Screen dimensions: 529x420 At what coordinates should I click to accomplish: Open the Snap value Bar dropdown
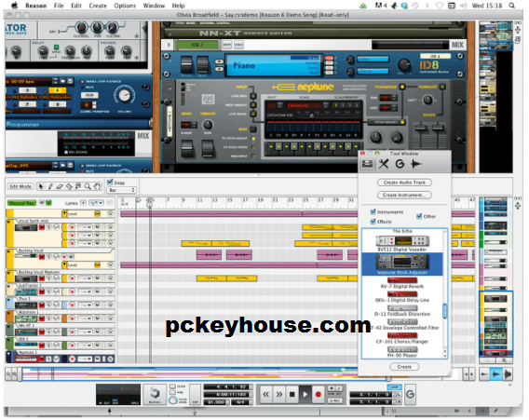tap(122, 190)
